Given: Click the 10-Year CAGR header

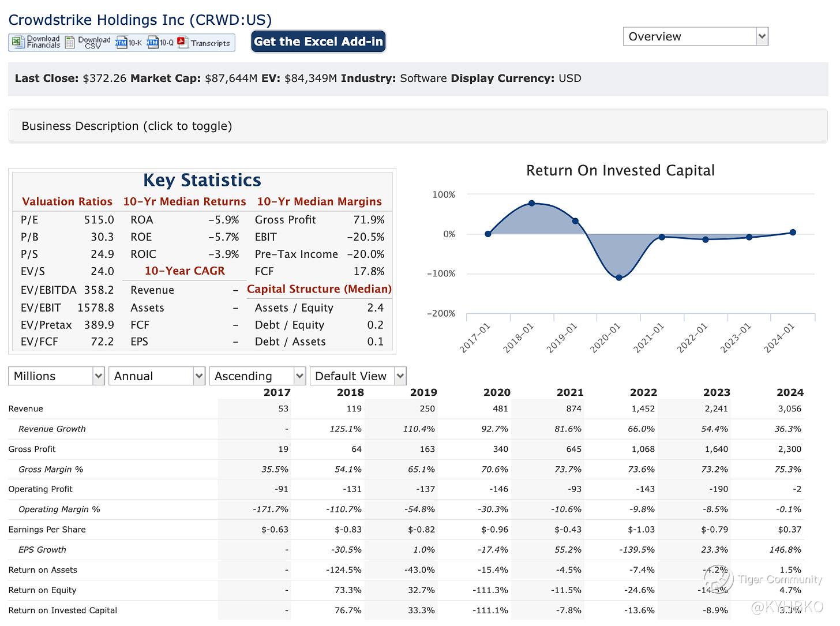Looking at the screenshot, I should pos(185,271).
